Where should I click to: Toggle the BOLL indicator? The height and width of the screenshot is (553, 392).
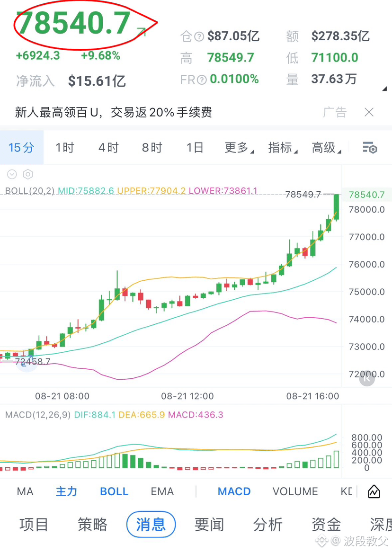pos(114,491)
